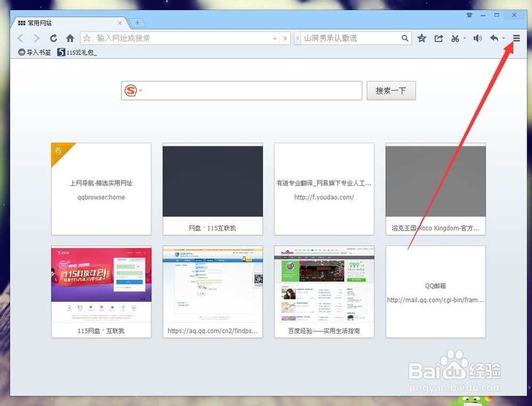
Task: Click the 搜索一下 button
Action: [391, 90]
